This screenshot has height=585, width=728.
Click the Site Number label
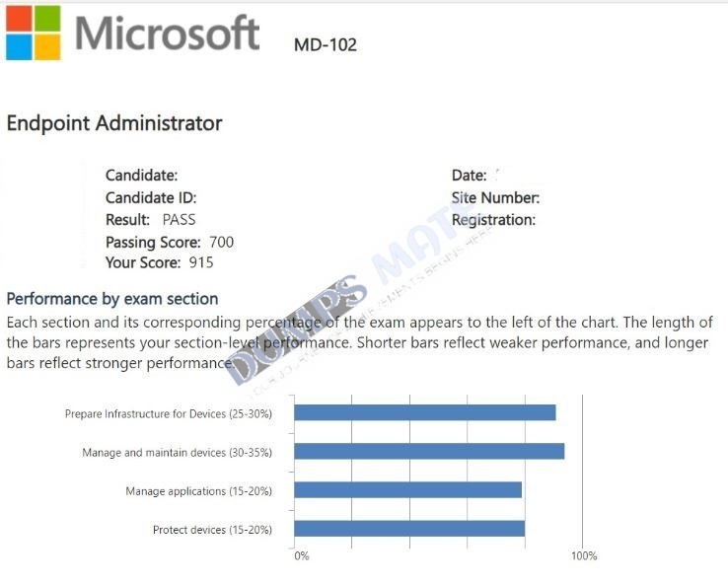495,197
